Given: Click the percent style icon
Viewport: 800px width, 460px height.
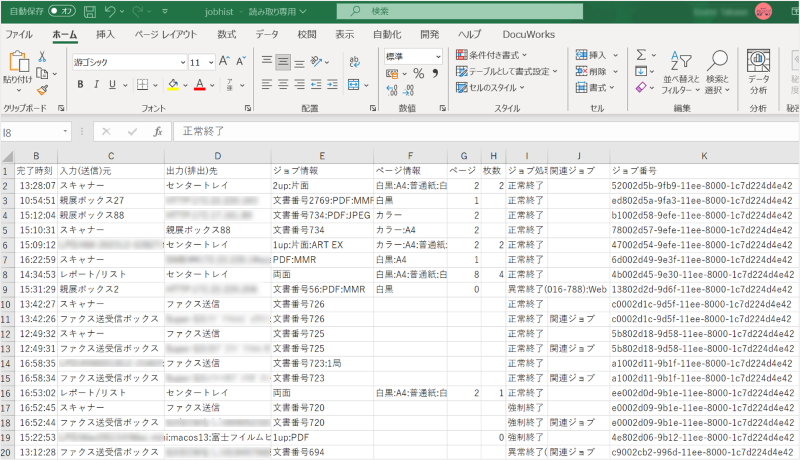Looking at the screenshot, I should pyautogui.click(x=418, y=74).
